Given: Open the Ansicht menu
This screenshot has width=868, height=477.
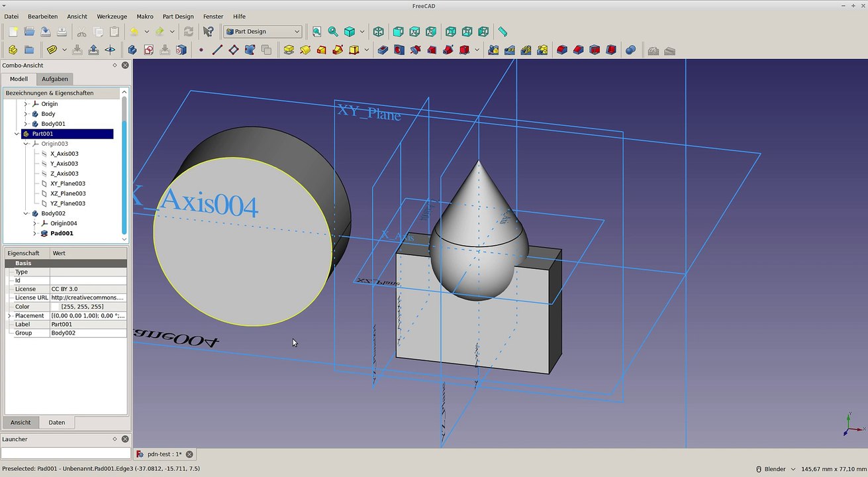Looking at the screenshot, I should (77, 16).
